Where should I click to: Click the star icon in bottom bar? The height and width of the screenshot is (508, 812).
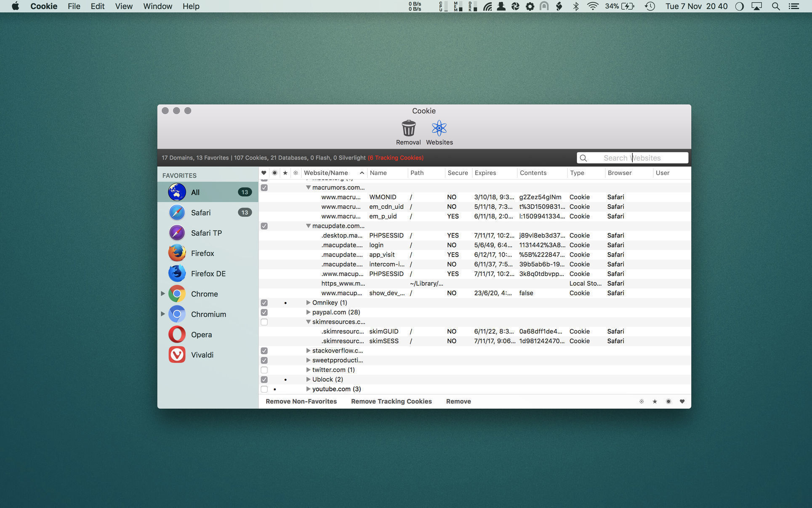pos(655,401)
